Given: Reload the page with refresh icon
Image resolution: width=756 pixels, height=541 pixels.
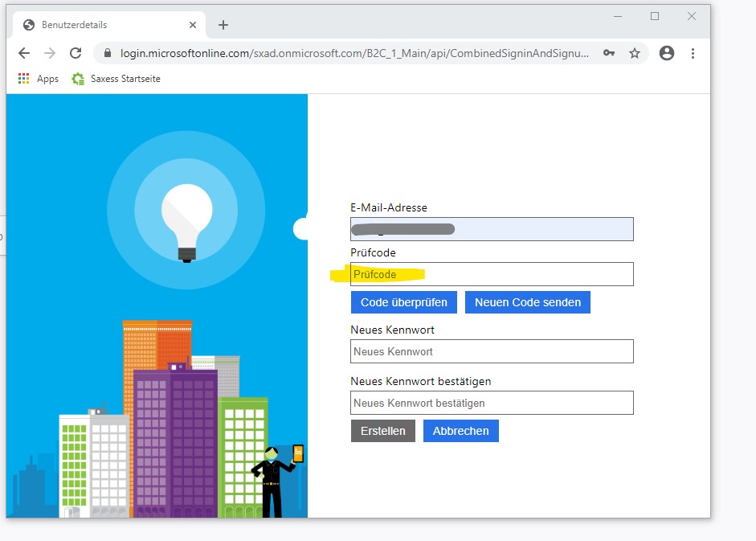Looking at the screenshot, I should click(x=76, y=53).
